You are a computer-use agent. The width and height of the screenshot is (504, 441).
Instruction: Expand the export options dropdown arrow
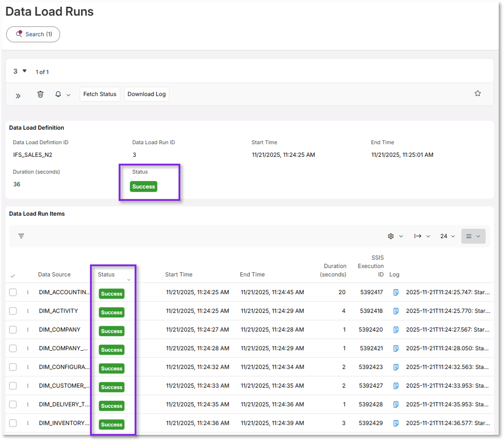click(428, 236)
